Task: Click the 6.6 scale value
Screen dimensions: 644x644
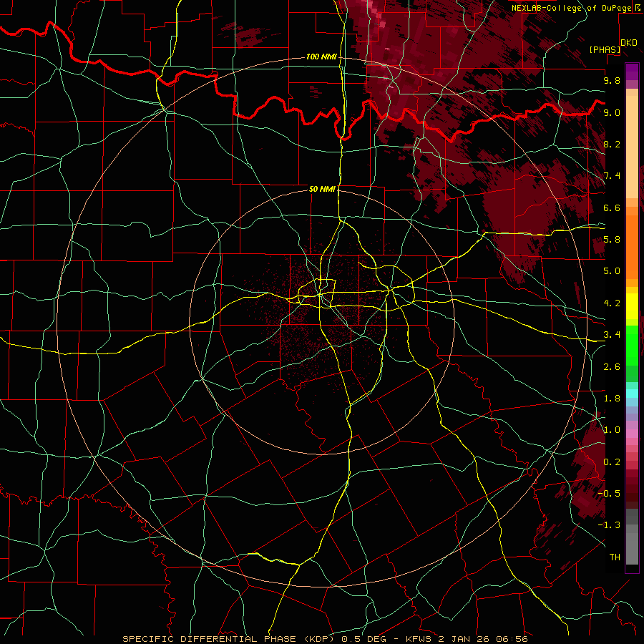Action: pos(612,208)
